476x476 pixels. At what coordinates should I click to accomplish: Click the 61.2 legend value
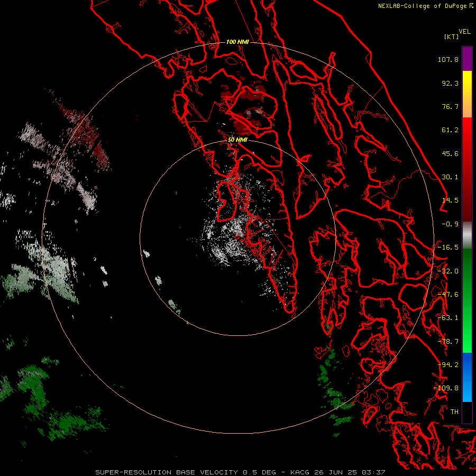pos(450,130)
